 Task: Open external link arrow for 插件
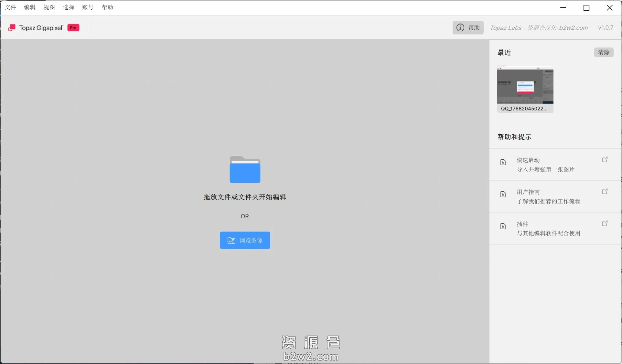605,224
